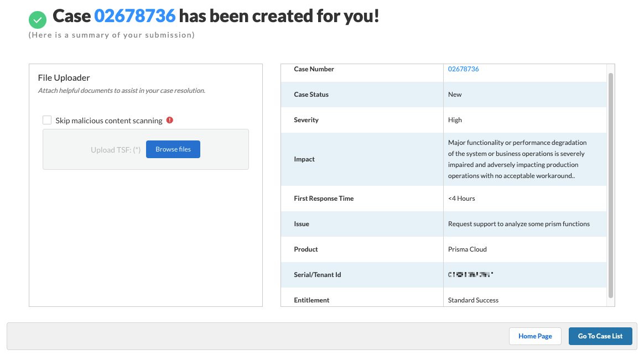The height and width of the screenshot is (355, 644).
Task: Click Go To Case List button
Action: tap(600, 336)
